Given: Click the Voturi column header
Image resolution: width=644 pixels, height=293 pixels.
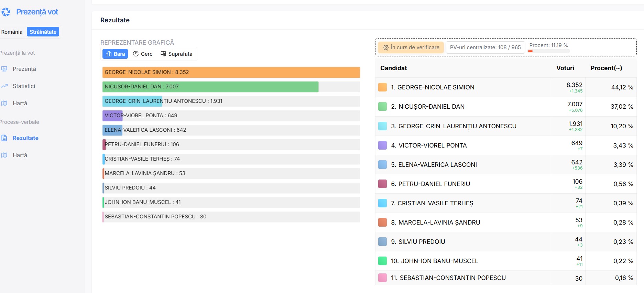Looking at the screenshot, I should pos(565,68).
